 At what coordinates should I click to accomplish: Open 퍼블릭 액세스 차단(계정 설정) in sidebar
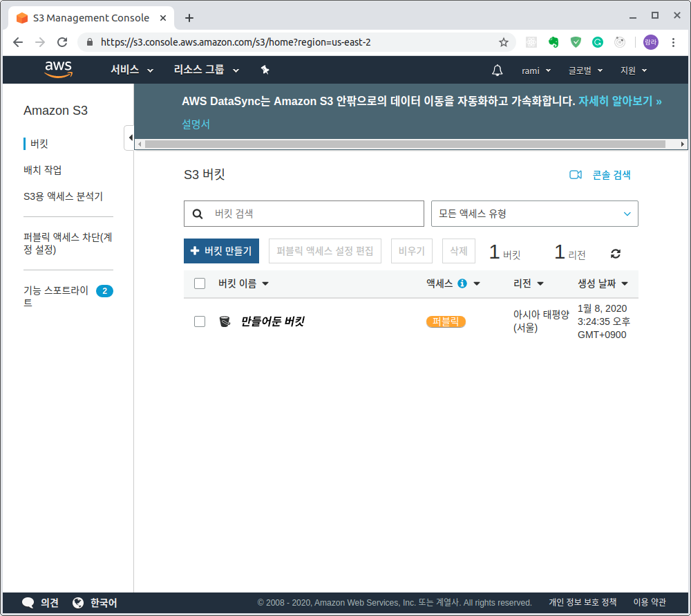[x=68, y=243]
